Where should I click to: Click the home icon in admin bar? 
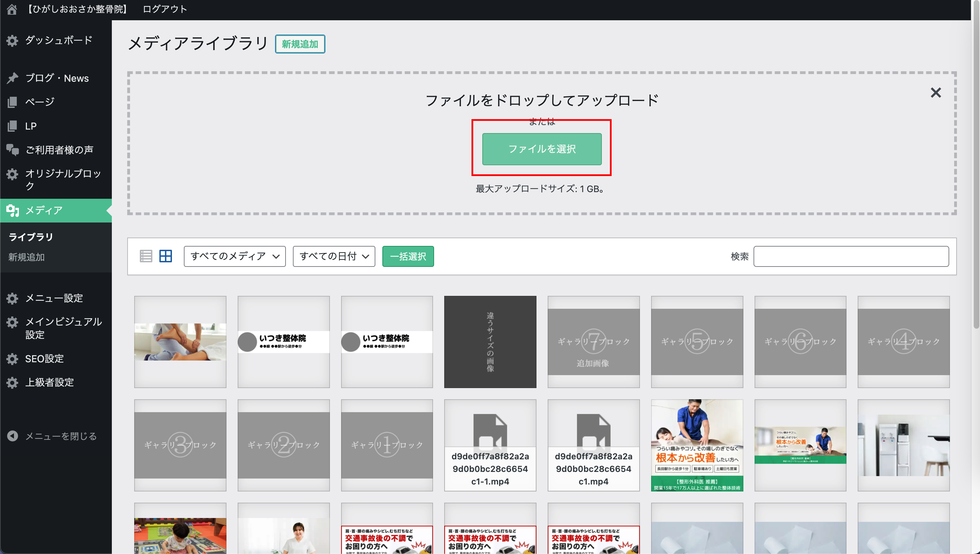click(x=12, y=9)
